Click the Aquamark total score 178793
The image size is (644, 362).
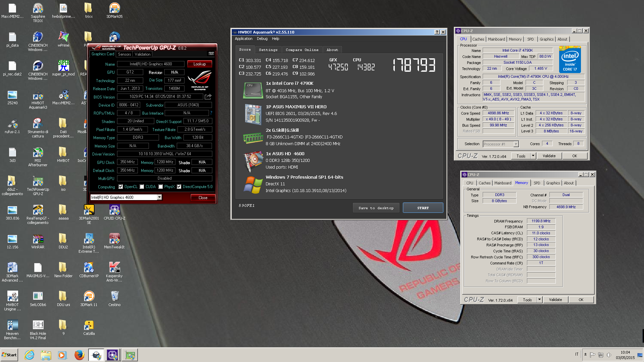[x=414, y=65]
